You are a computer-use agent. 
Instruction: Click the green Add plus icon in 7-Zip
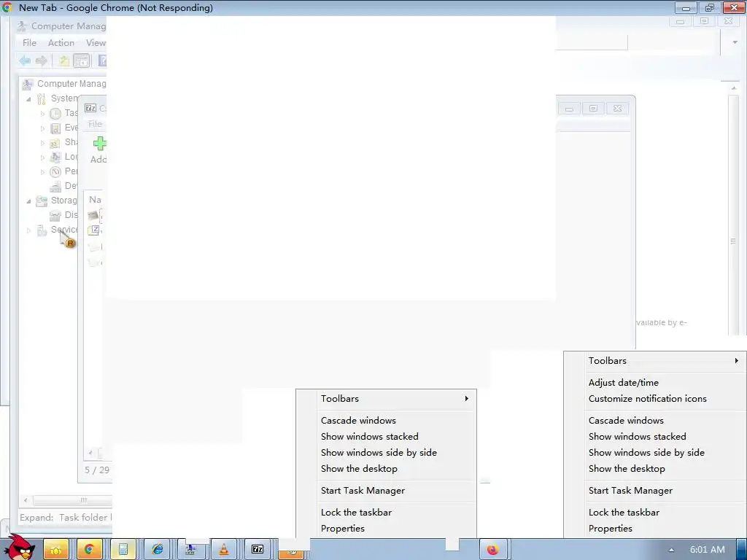coord(99,144)
